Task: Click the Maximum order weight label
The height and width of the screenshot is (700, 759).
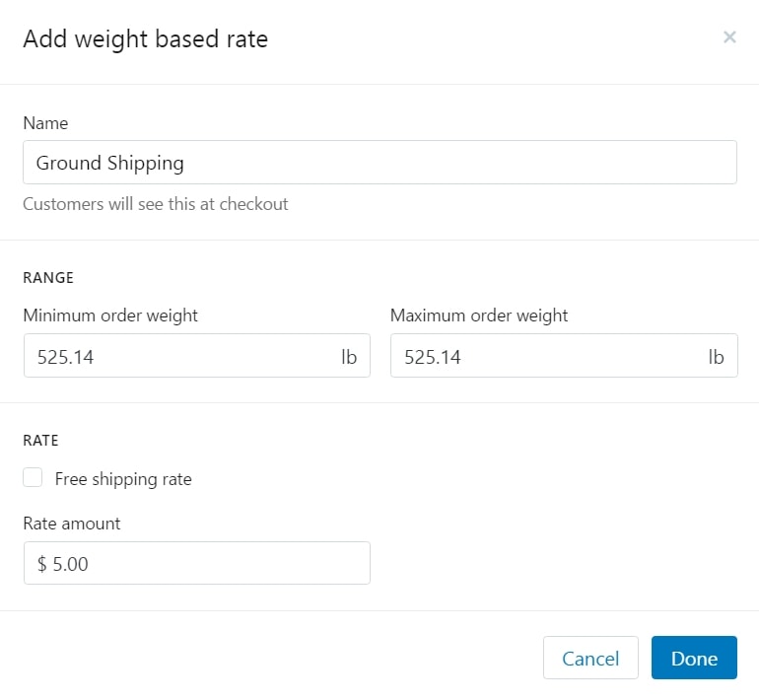Action: click(479, 315)
